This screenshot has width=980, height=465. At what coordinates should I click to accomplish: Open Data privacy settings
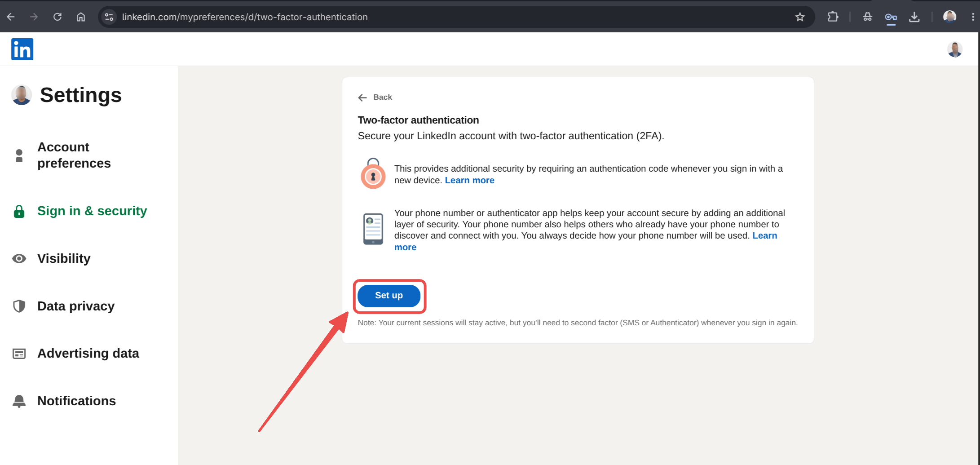tap(76, 306)
